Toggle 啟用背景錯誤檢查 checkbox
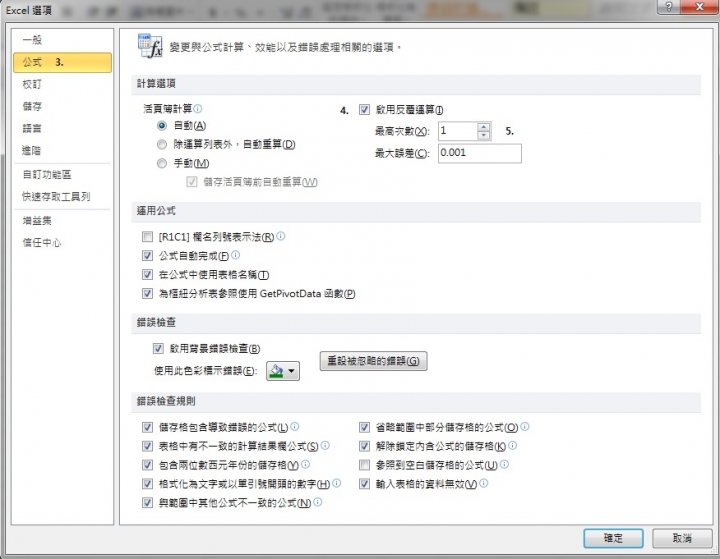This screenshot has width=720, height=559. (158, 349)
